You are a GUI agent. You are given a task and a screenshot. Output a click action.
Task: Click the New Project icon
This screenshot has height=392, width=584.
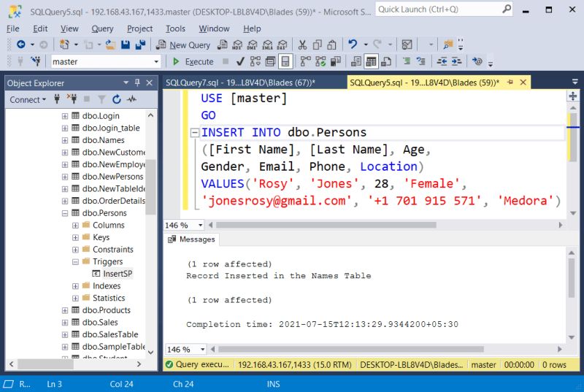64,45
